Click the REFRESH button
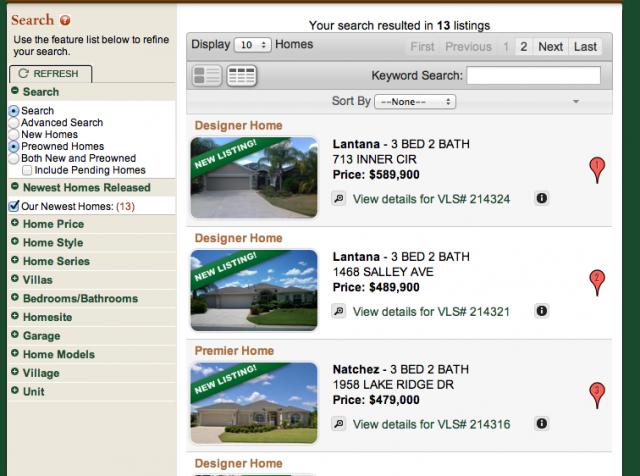This screenshot has width=640, height=476. tap(51, 73)
